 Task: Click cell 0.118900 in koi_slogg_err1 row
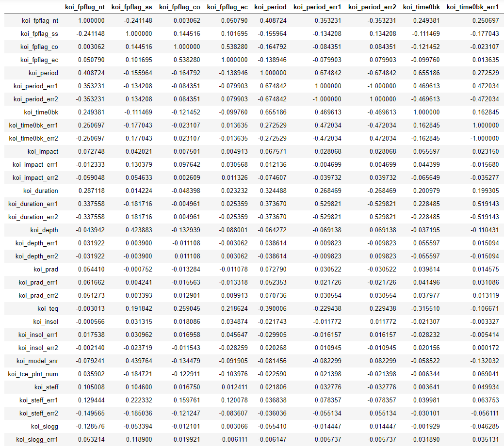(139, 440)
